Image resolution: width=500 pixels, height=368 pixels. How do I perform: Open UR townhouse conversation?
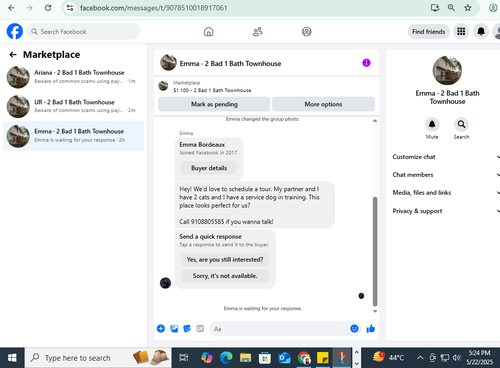[73, 106]
